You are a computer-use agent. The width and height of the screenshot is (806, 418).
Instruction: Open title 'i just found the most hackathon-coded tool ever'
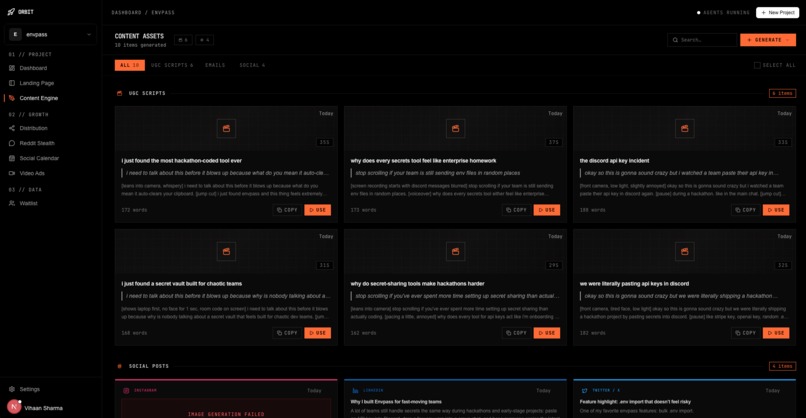coord(181,160)
